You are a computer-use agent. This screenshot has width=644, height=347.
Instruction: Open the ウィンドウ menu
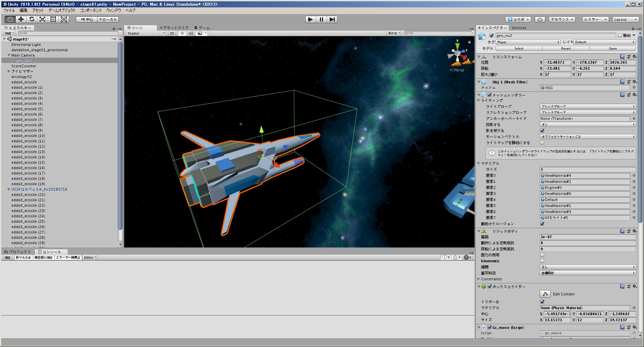(113, 10)
